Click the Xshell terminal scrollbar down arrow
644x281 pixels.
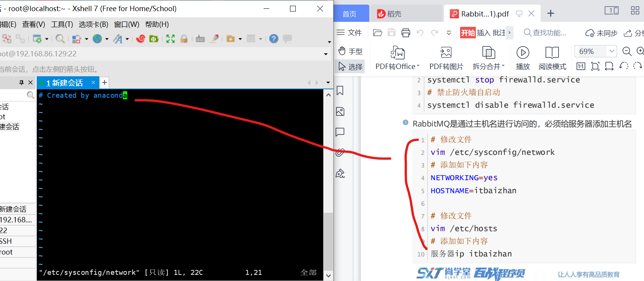click(x=328, y=275)
